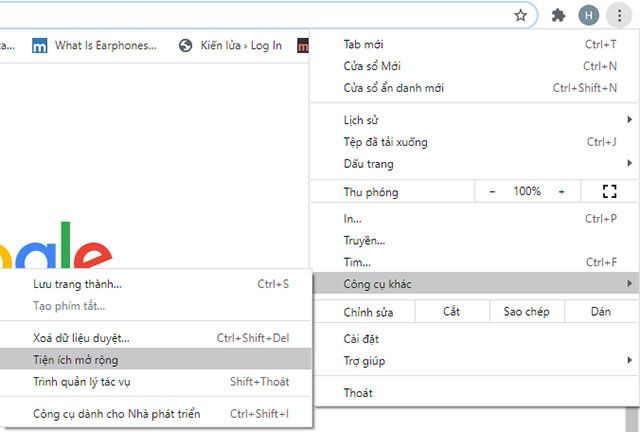Select Thoát to exit Chrome
Screen dimensions: 640x432
[474, 393]
